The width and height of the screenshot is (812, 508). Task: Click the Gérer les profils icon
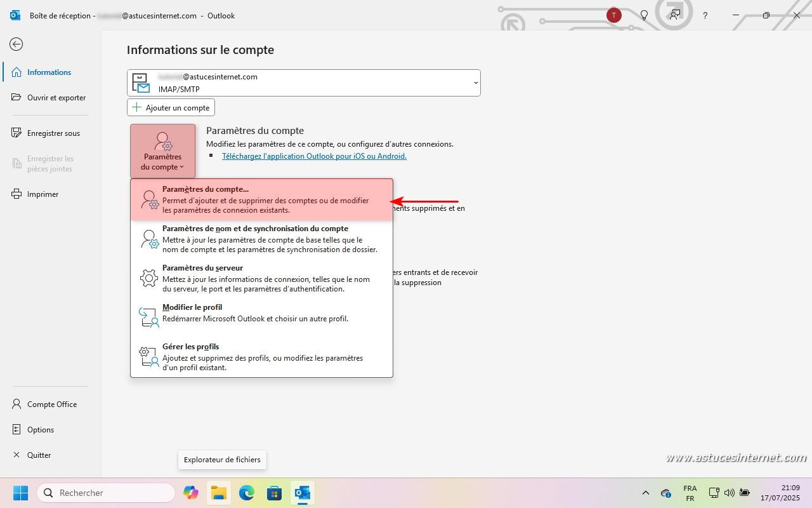pyautogui.click(x=148, y=357)
